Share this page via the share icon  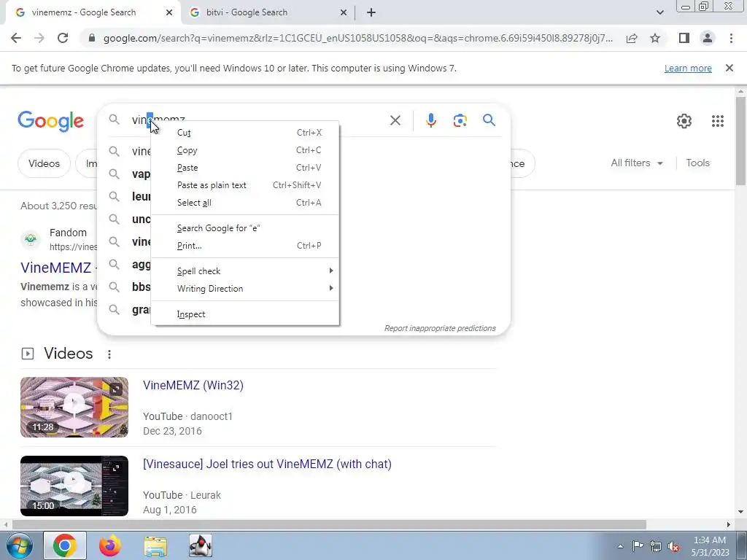632,38
